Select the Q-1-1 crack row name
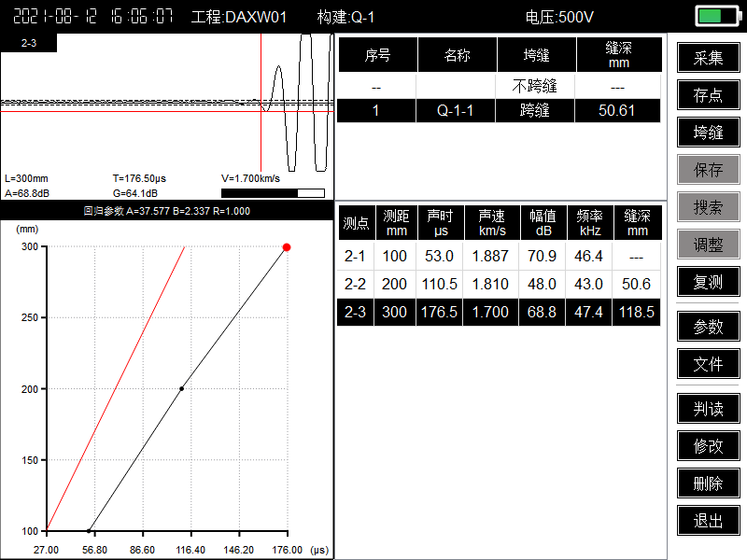The image size is (747, 560). (x=455, y=110)
